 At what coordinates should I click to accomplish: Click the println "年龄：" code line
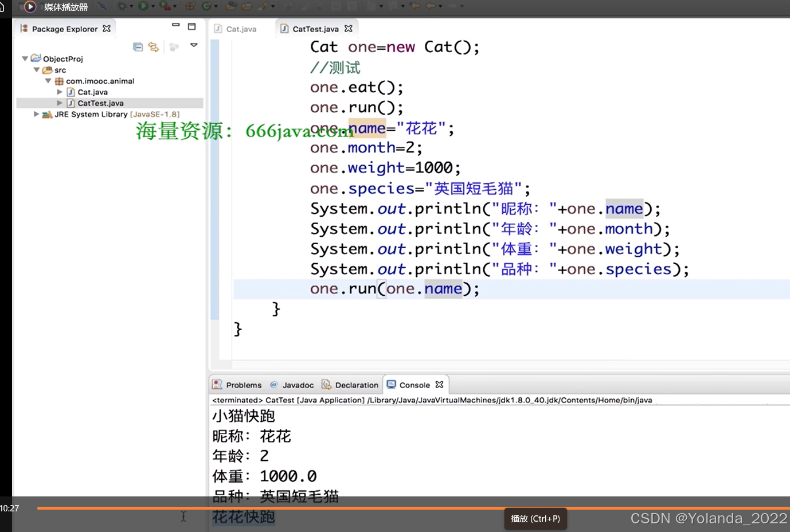point(490,229)
